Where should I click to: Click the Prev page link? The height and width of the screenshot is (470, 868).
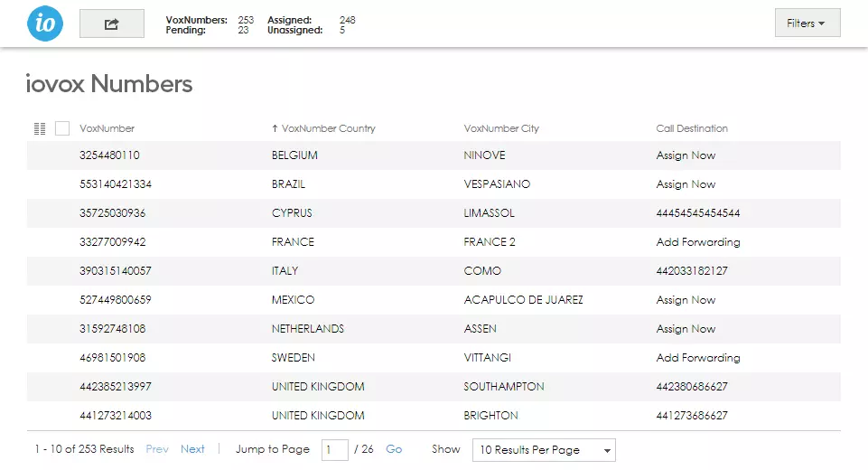coord(157,449)
